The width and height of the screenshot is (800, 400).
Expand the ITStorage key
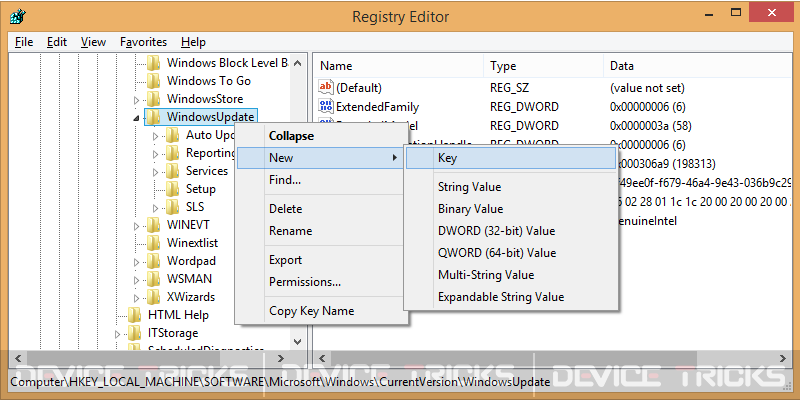pyautogui.click(x=117, y=334)
